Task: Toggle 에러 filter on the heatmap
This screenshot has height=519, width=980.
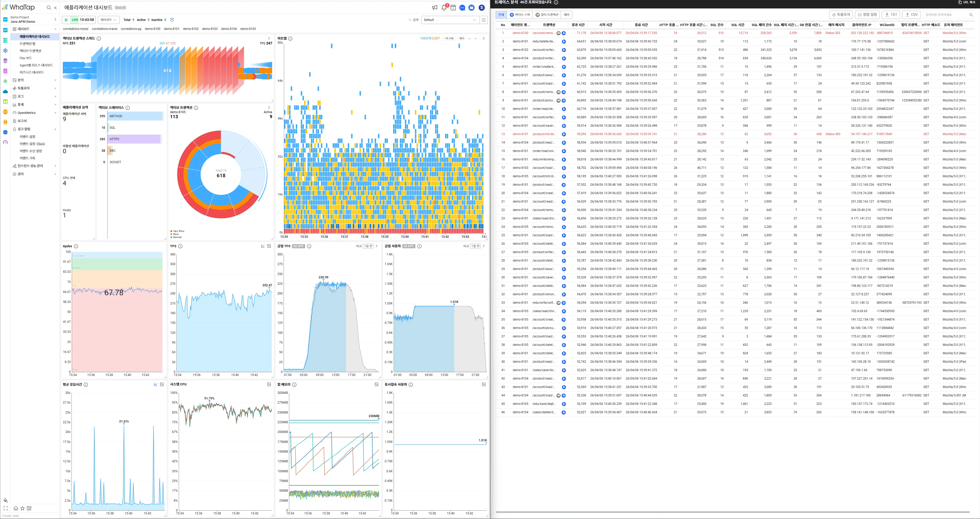Action: pos(462,39)
